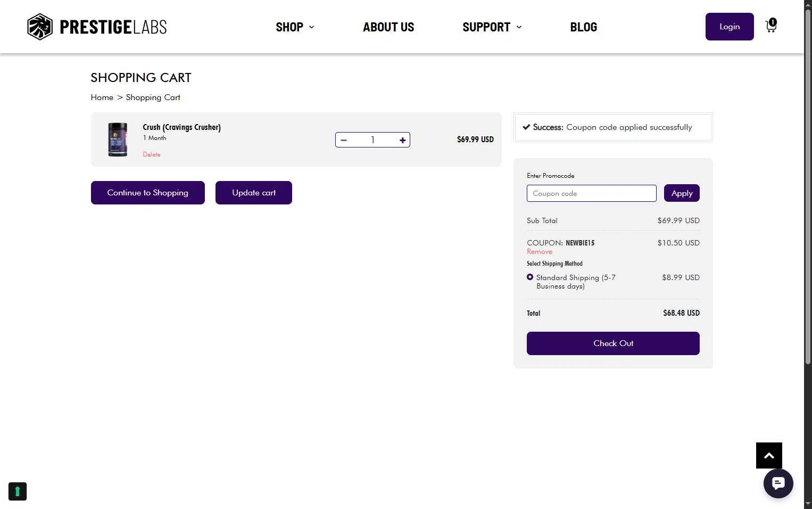Expand the SHOP dropdown menu

(x=295, y=27)
